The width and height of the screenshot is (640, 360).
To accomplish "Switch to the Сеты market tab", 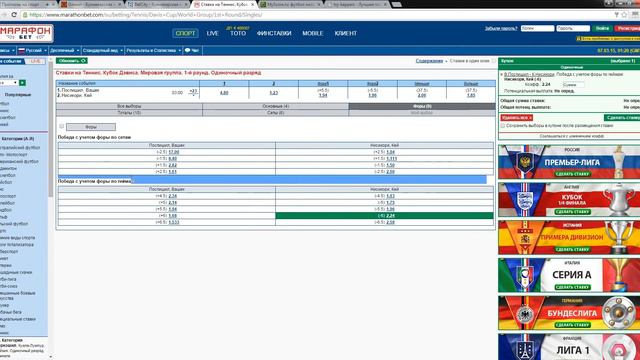I will pos(276,113).
